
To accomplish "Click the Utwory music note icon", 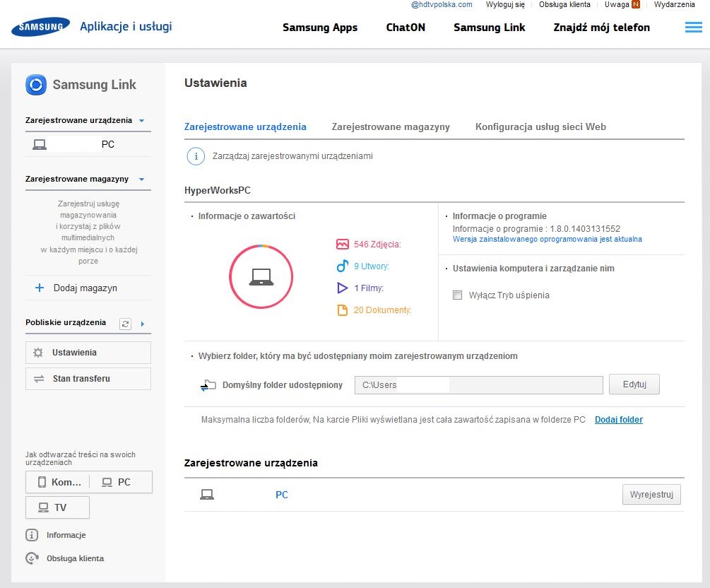I will [x=343, y=266].
